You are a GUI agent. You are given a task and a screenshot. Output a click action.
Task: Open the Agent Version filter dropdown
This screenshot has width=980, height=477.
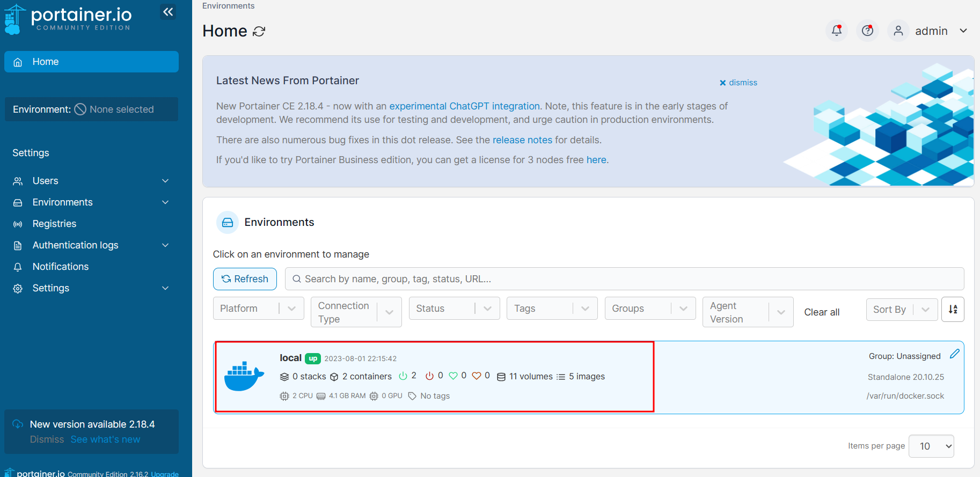[748, 312]
